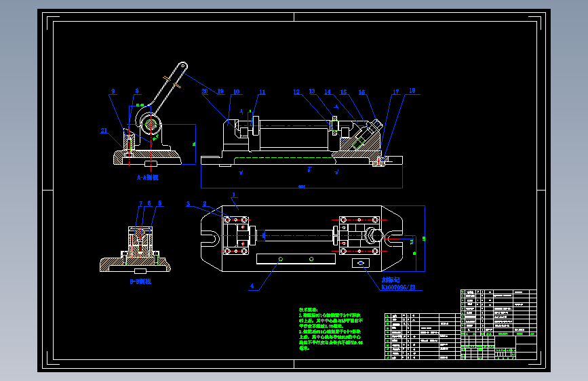
Task: Select the A-A剖视 section view label
Action: tap(148, 178)
